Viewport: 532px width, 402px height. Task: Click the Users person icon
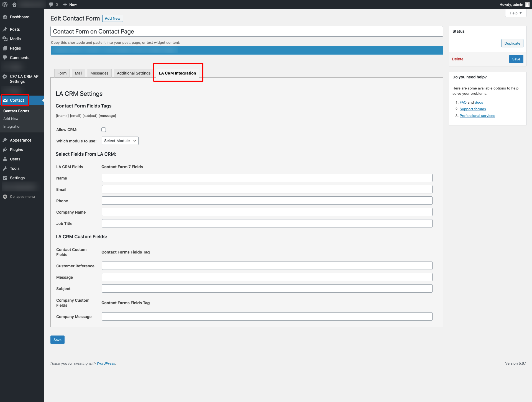pos(5,159)
